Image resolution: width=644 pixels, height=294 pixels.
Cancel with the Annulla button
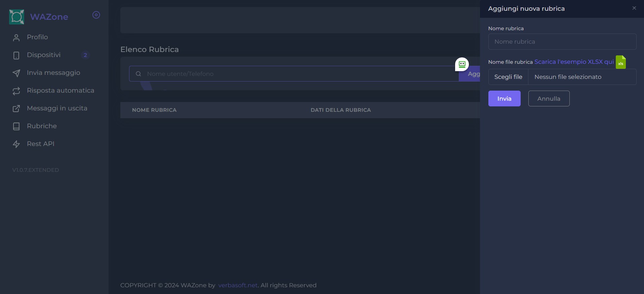[549, 99]
